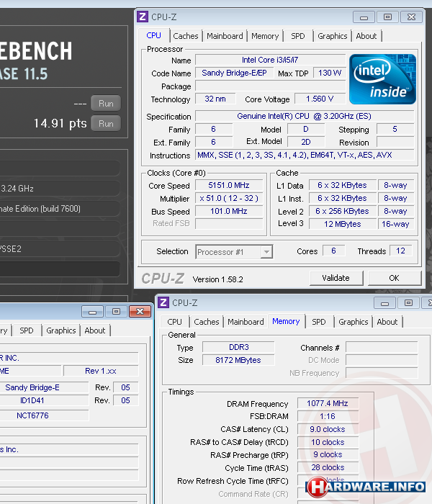The width and height of the screenshot is (432, 504).
Task: Click the Intel inside logo
Action: click(x=382, y=79)
